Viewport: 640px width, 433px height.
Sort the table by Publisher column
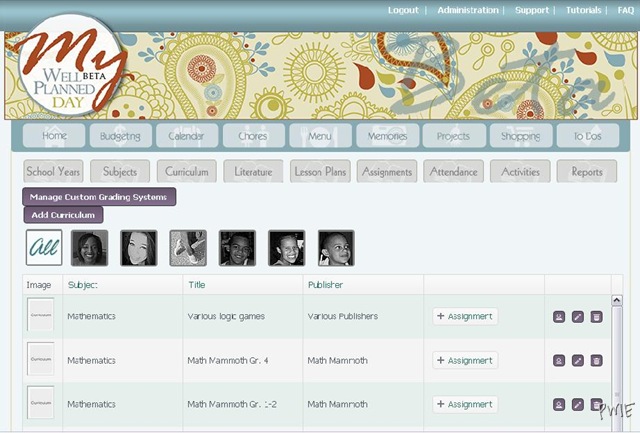click(325, 285)
